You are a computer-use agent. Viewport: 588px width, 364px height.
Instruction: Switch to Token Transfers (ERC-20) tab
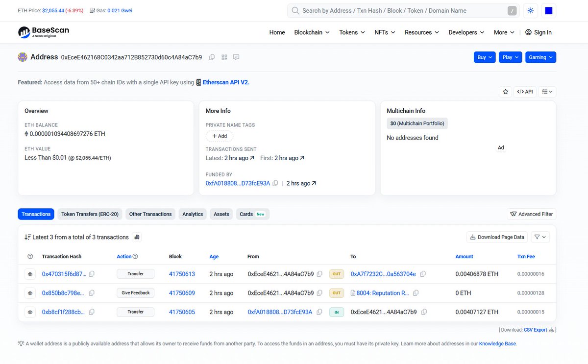pyautogui.click(x=90, y=214)
